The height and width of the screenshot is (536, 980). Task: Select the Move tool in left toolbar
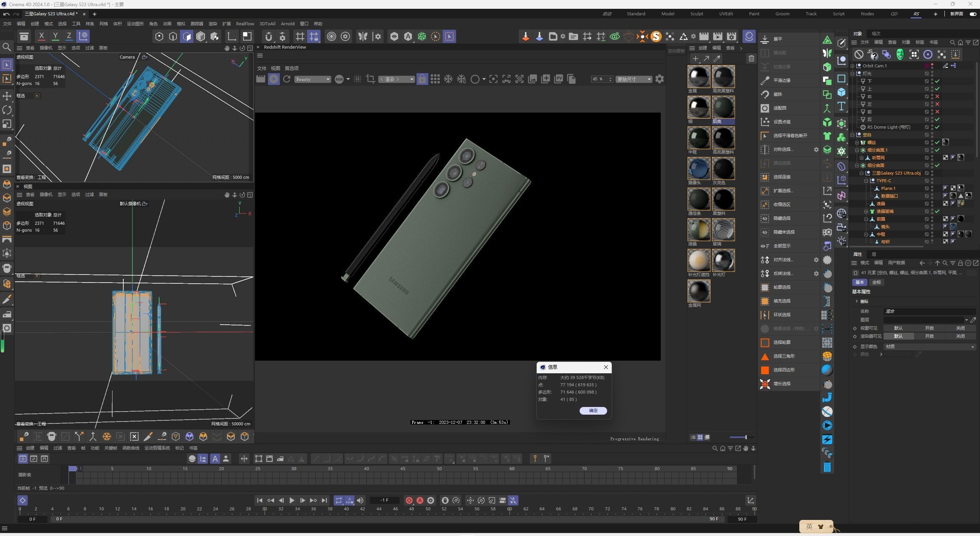[x=7, y=96]
